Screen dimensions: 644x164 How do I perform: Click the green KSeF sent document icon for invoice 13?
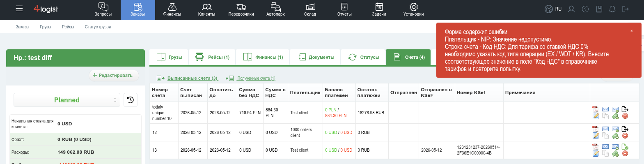coord(625,147)
